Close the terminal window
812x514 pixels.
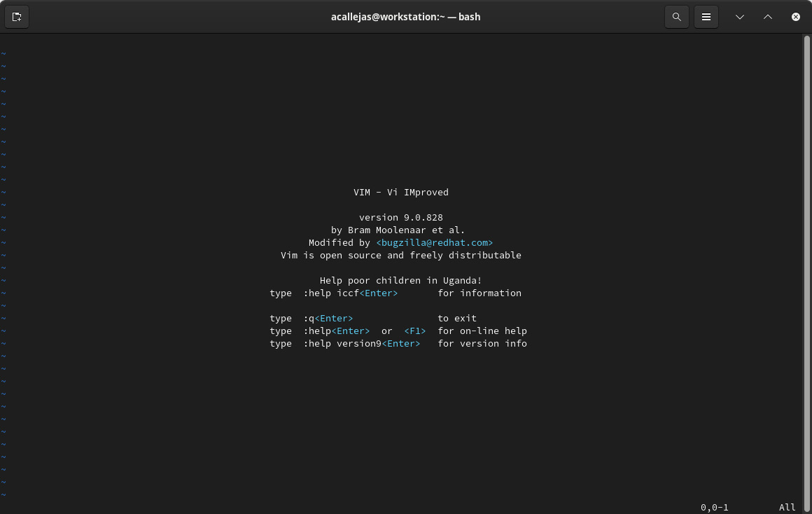coord(795,17)
